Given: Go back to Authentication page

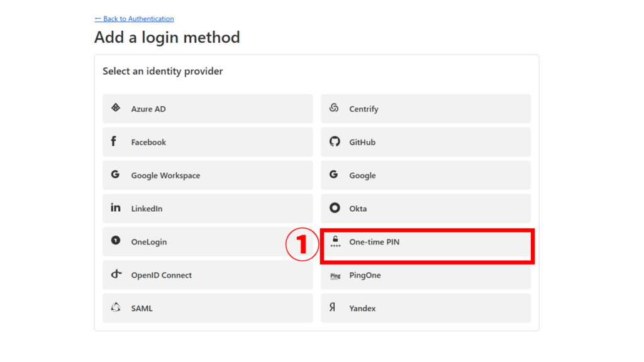Looking at the screenshot, I should click(134, 19).
